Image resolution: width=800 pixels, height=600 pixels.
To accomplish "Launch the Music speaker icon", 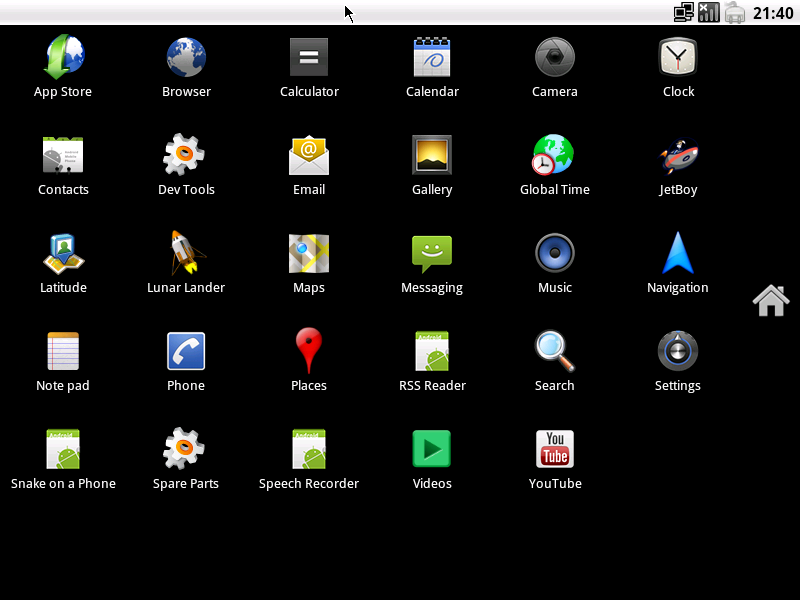I will (555, 253).
